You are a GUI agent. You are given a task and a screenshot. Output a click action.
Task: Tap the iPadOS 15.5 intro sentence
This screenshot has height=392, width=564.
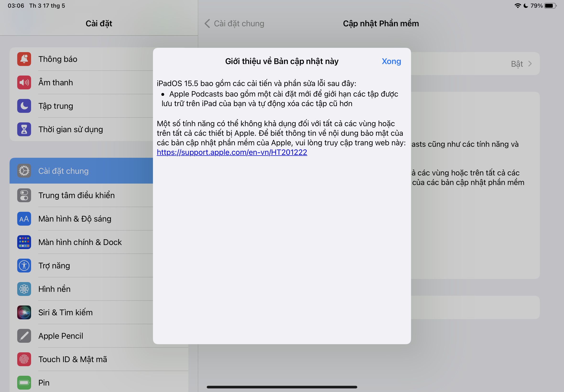click(256, 83)
